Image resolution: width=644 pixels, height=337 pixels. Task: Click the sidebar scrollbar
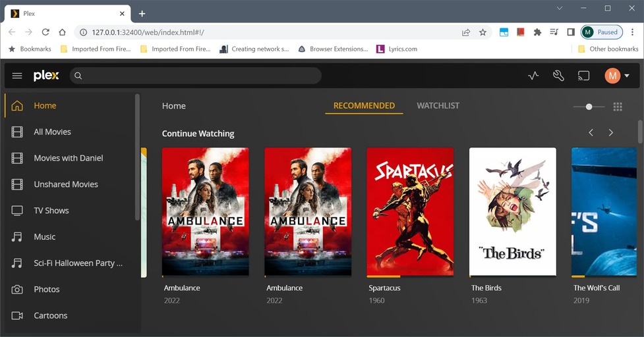(x=137, y=157)
